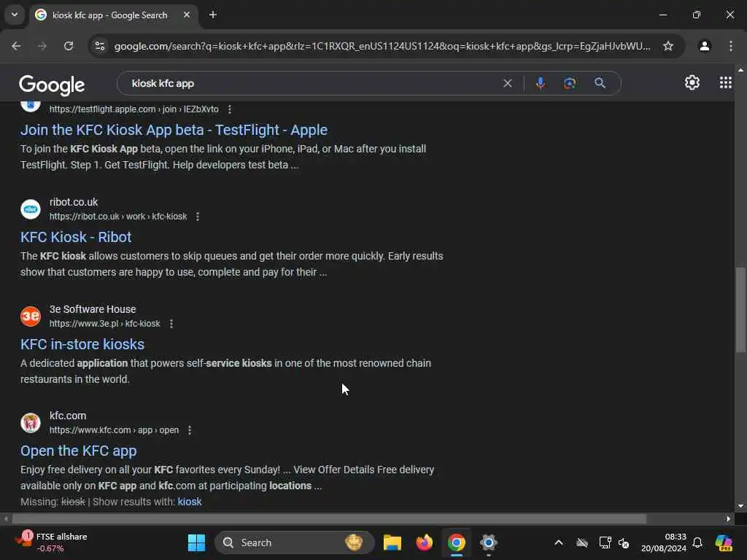Open KFC in-store kiosks result
The image size is (747, 560).
click(82, 344)
